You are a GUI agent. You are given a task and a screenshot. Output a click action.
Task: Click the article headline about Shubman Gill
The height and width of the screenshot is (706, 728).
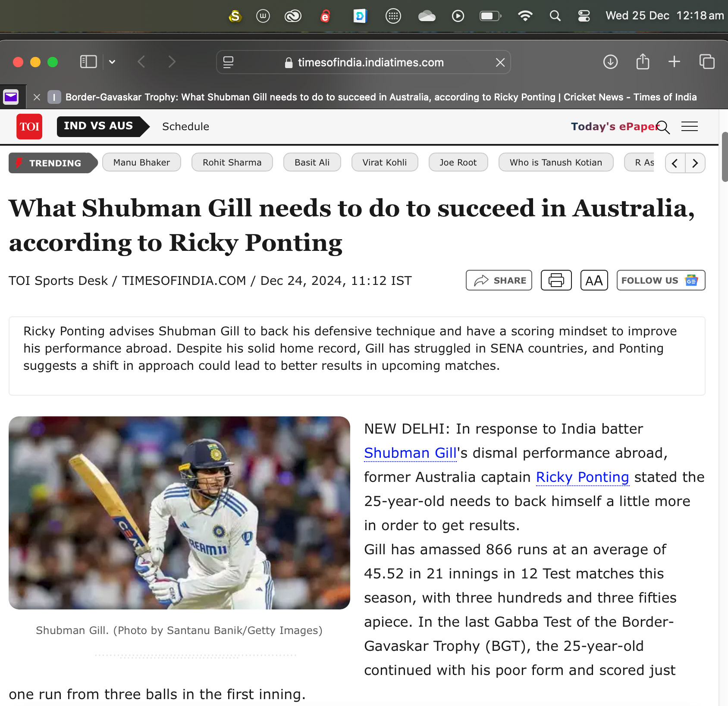click(352, 226)
